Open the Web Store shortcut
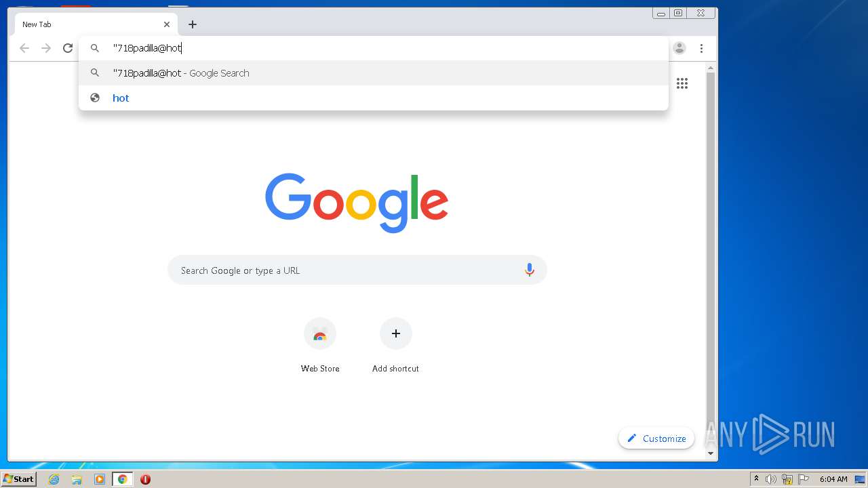868x488 pixels. (320, 345)
